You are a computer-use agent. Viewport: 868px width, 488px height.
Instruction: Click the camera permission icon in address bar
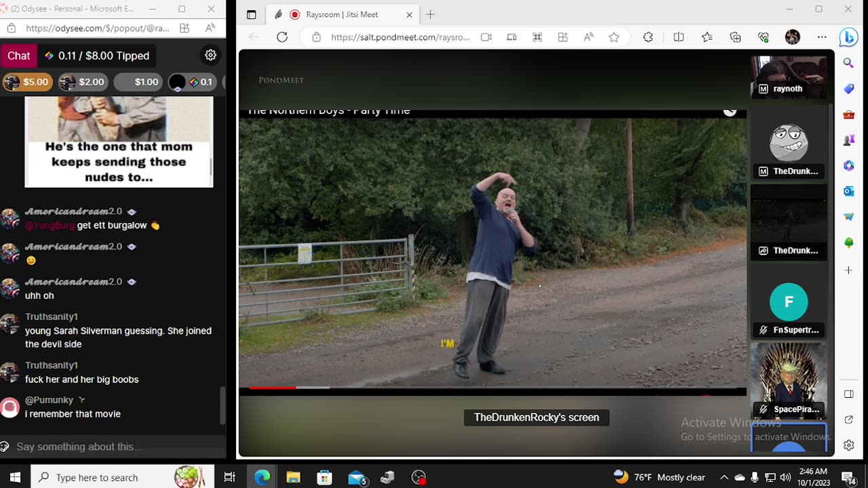[x=486, y=37]
